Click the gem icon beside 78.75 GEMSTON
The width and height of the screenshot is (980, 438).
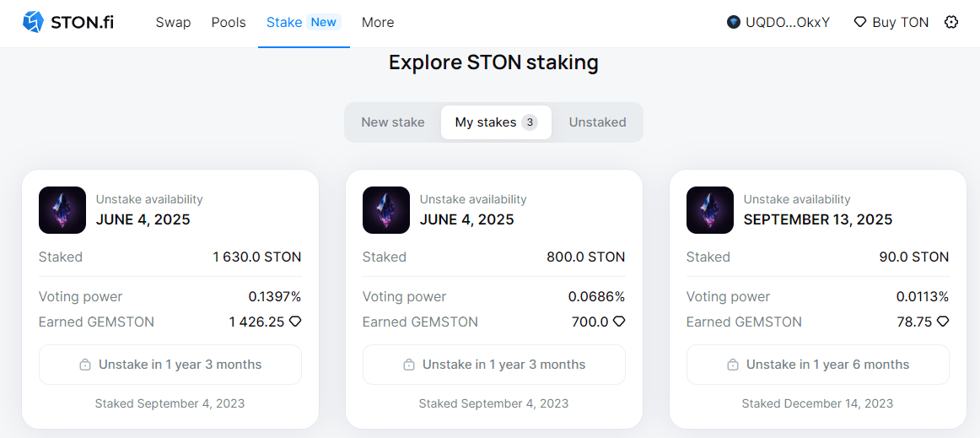point(943,322)
